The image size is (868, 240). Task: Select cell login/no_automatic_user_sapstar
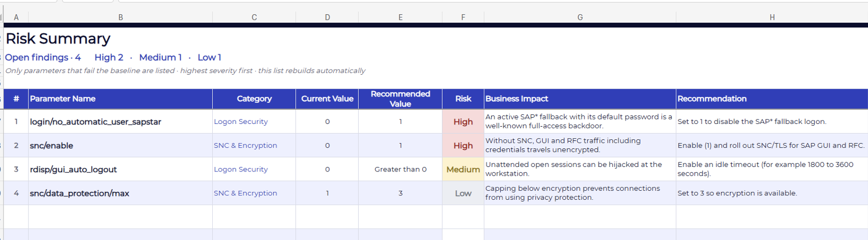121,122
